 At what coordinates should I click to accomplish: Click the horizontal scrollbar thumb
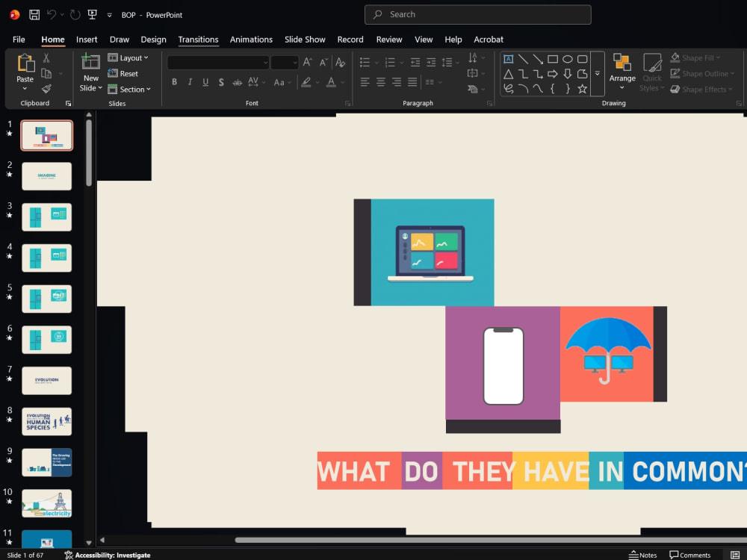click(491, 540)
